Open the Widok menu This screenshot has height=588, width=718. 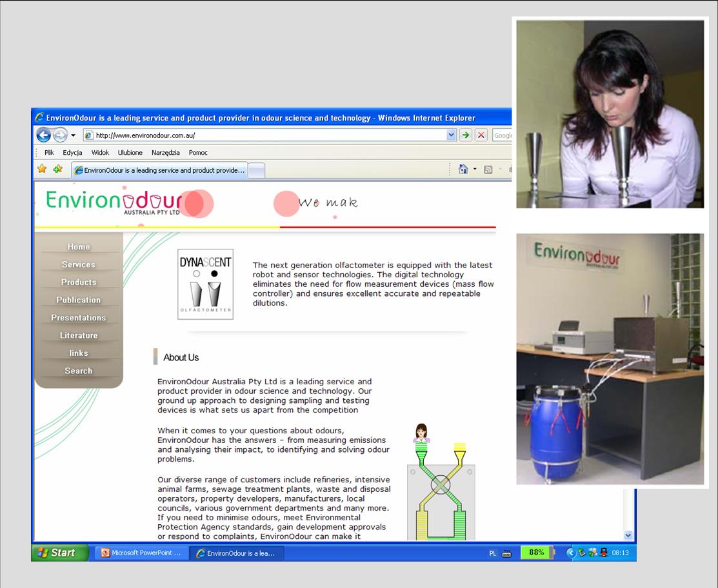(100, 153)
